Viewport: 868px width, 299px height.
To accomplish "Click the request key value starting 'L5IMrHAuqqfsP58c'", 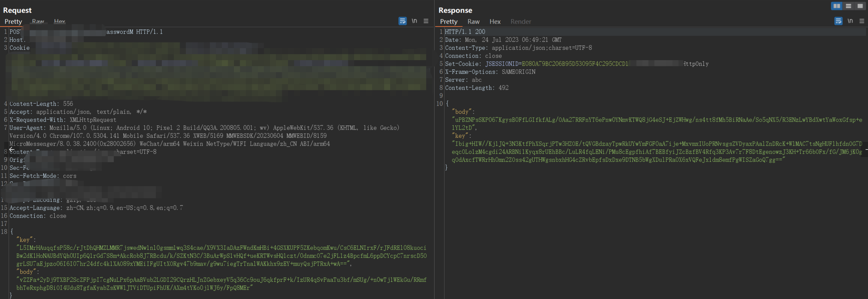I will 222,256.
